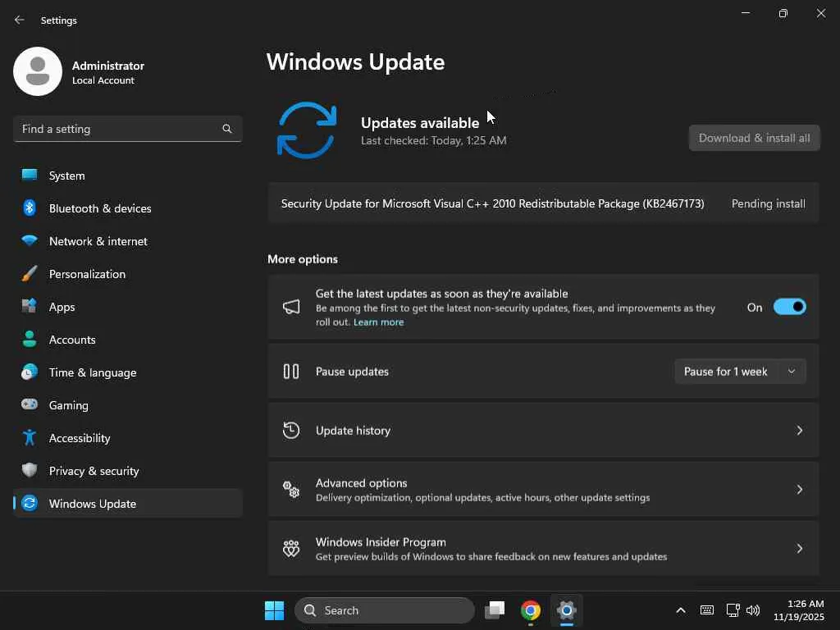
Task: Click the Accounts person icon
Action: pos(30,339)
